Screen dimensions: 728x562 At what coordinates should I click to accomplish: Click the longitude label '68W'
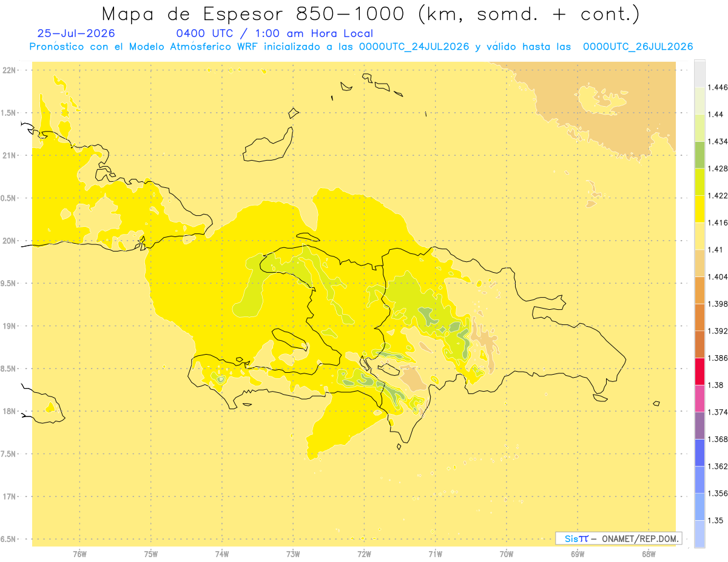tap(648, 554)
